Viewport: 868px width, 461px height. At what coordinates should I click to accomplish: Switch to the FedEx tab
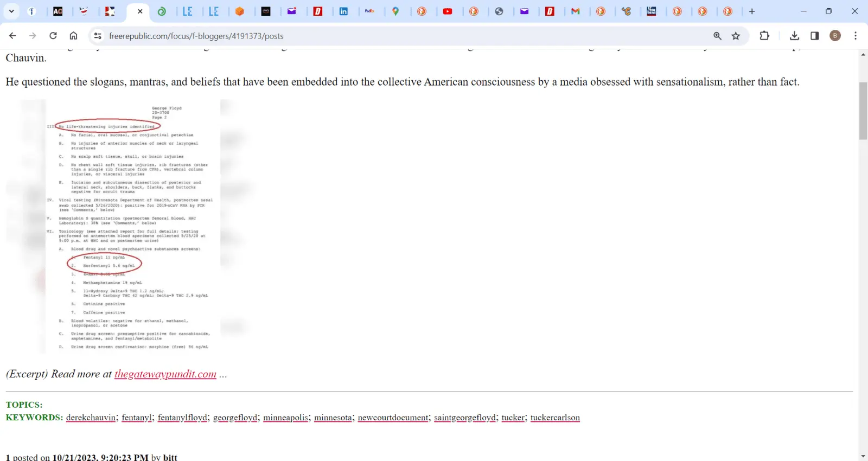(369, 11)
